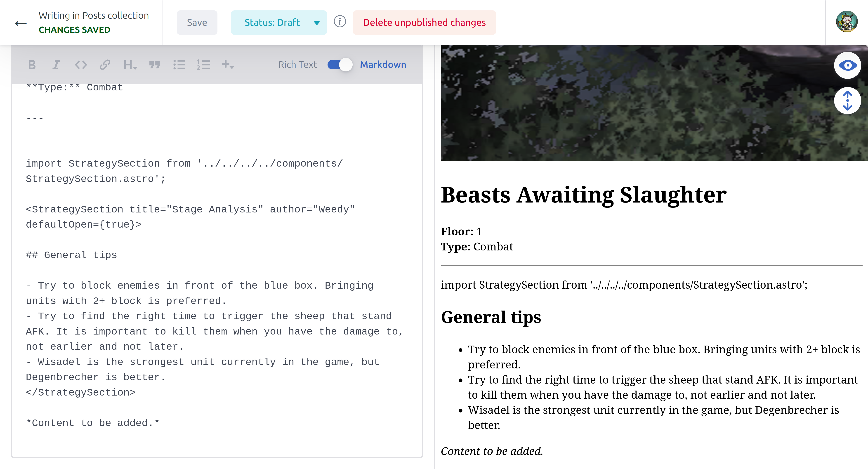Image resolution: width=868 pixels, height=469 pixels.
Task: Click the Save button
Action: [x=197, y=23]
